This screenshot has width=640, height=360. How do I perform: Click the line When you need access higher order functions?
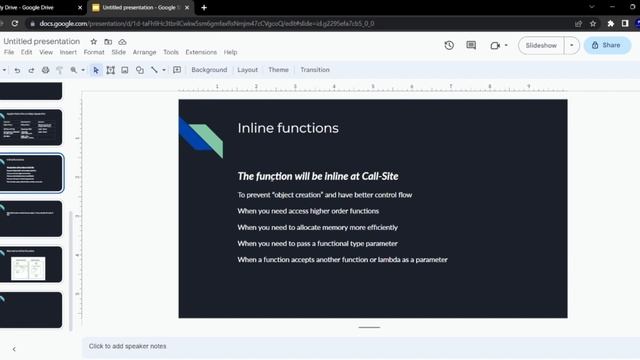point(308,211)
